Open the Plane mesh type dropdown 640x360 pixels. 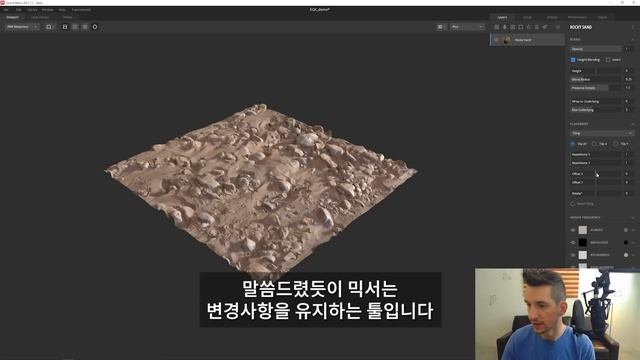point(467,27)
